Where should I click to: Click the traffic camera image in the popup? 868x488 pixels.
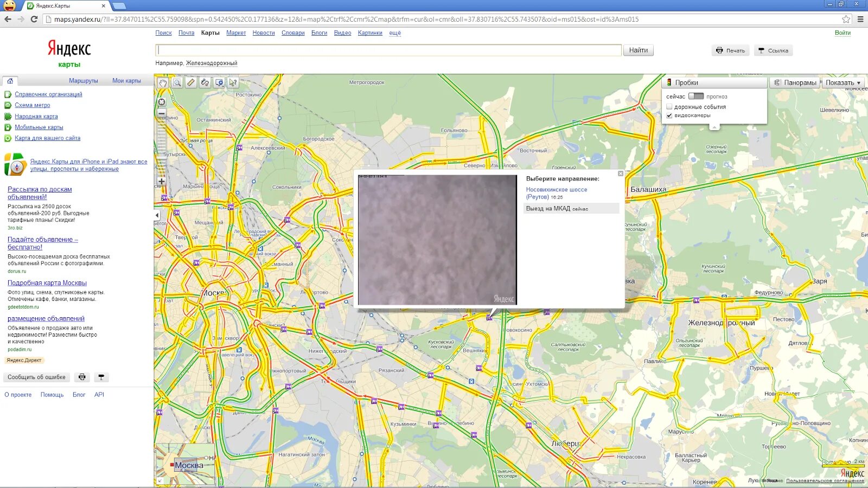pos(437,240)
